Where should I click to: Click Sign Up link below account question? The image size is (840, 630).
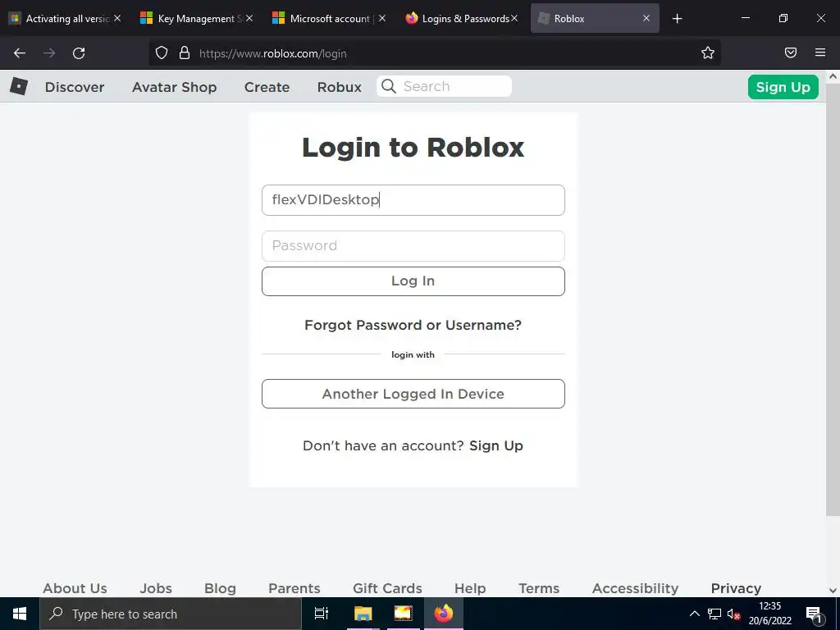pos(496,445)
